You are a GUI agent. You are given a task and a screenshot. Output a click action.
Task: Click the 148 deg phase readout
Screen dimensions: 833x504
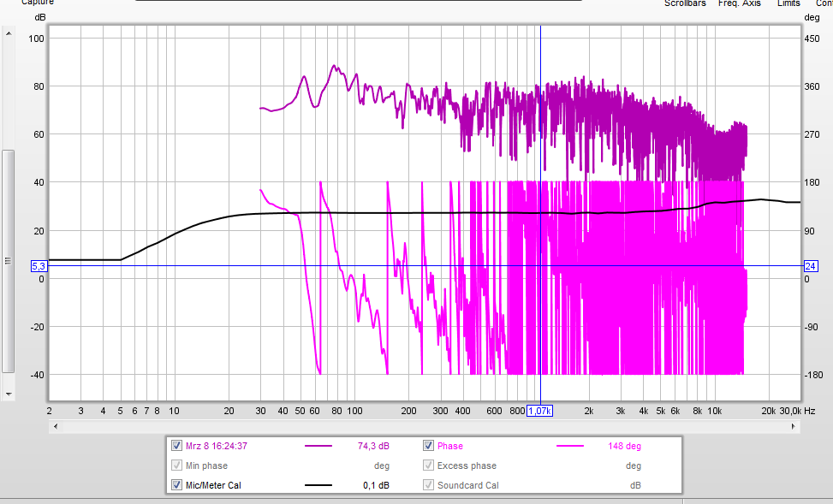coord(624,446)
